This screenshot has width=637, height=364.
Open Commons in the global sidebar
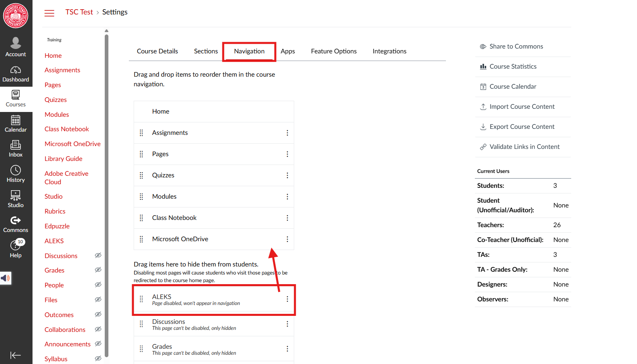(16, 224)
